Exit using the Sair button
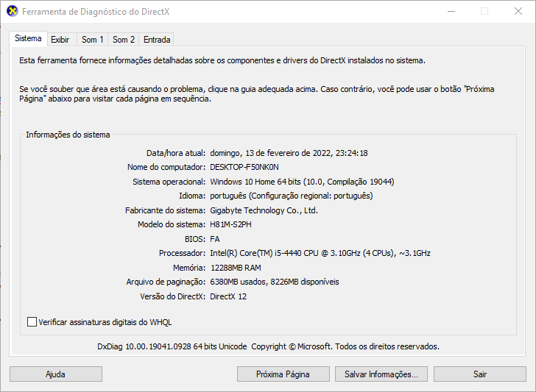 480,374
